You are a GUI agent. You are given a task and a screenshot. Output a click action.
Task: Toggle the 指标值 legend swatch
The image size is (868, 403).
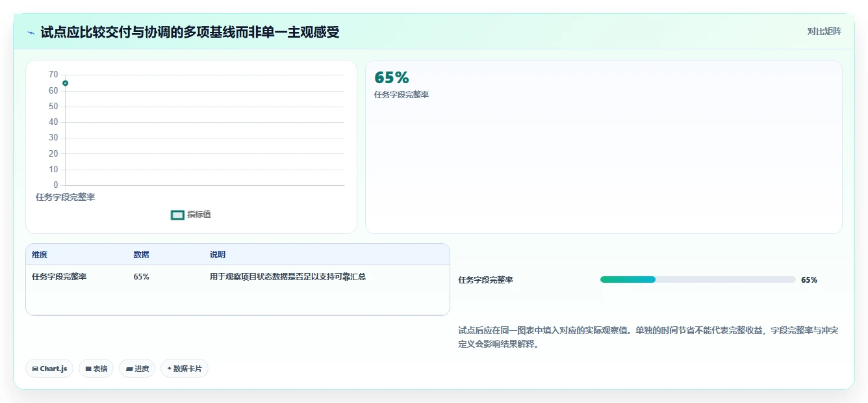(177, 215)
